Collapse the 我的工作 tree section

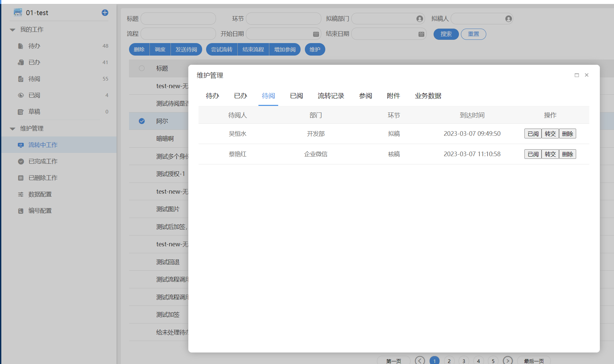[x=13, y=30]
